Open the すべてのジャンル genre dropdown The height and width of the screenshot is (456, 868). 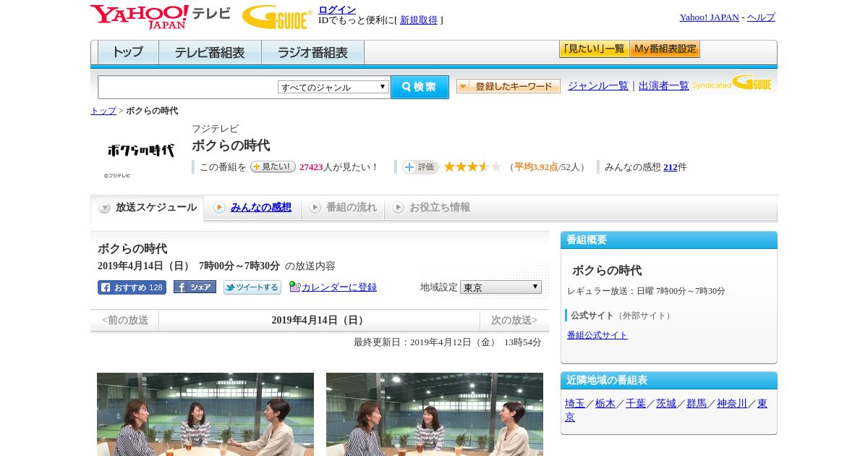(333, 87)
